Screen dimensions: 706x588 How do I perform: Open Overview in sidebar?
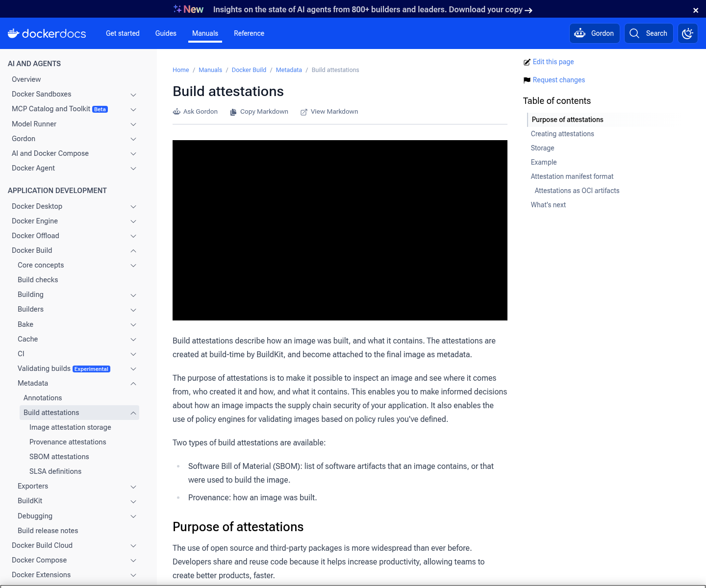[26, 79]
